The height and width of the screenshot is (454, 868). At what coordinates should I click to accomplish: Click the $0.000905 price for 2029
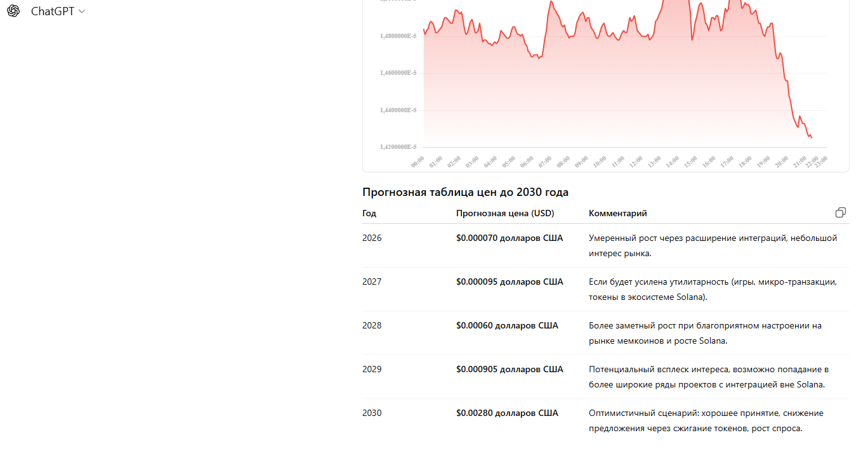coord(509,370)
